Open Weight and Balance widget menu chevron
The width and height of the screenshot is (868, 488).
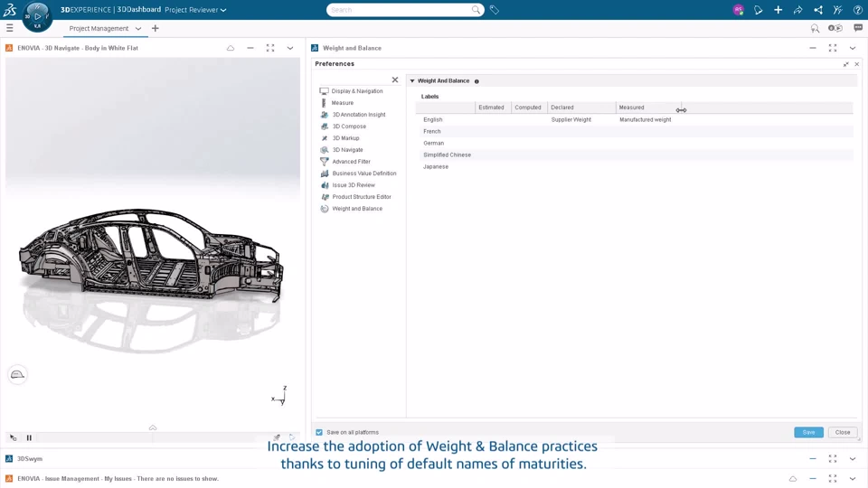853,48
